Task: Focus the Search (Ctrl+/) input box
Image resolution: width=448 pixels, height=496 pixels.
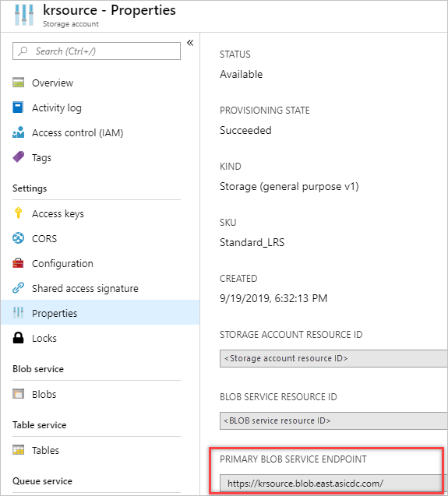Action: click(x=97, y=51)
